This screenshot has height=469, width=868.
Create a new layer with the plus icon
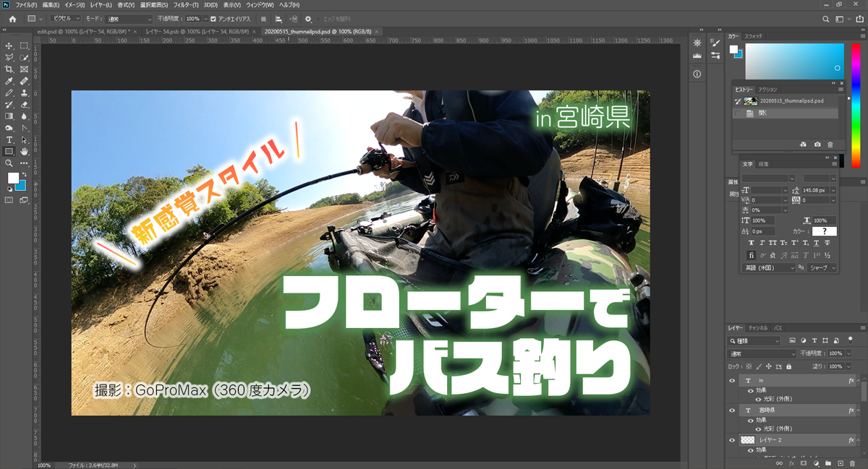coord(840,462)
